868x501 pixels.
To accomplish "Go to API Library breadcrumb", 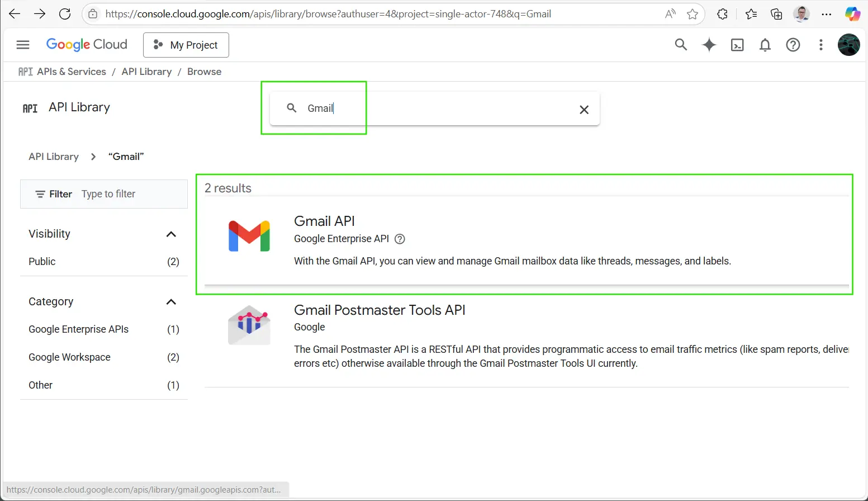I will click(146, 72).
